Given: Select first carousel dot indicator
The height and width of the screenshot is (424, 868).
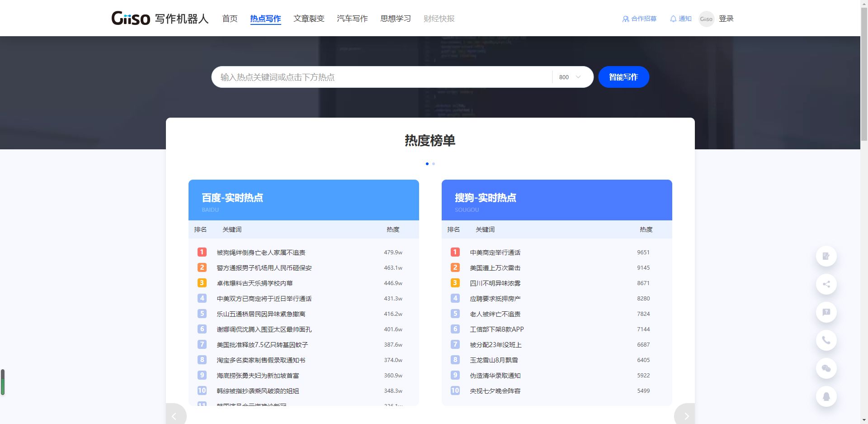Looking at the screenshot, I should [x=427, y=164].
